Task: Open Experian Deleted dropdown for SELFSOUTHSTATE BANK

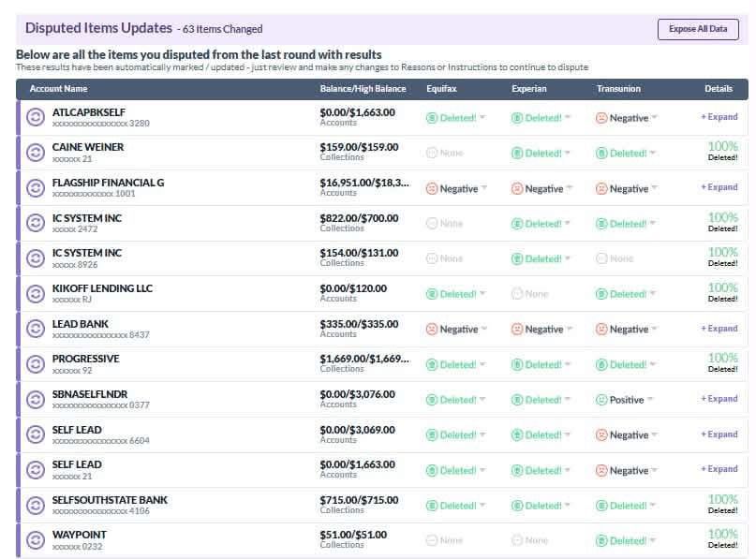Action: click(x=541, y=506)
